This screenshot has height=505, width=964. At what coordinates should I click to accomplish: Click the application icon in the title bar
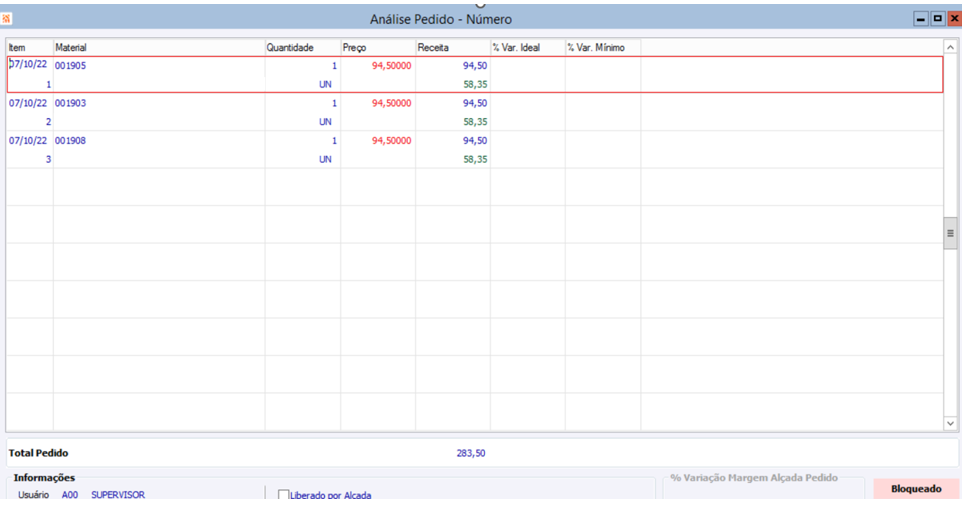(6, 19)
